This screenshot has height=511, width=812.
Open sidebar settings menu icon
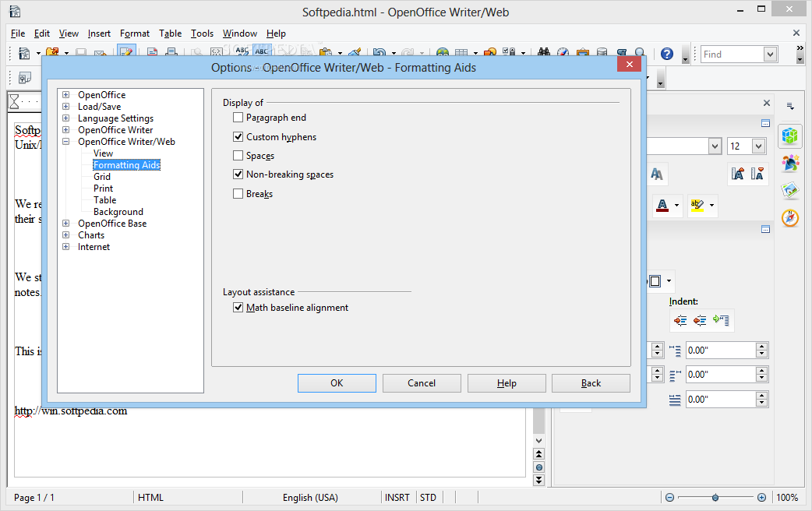click(790, 106)
